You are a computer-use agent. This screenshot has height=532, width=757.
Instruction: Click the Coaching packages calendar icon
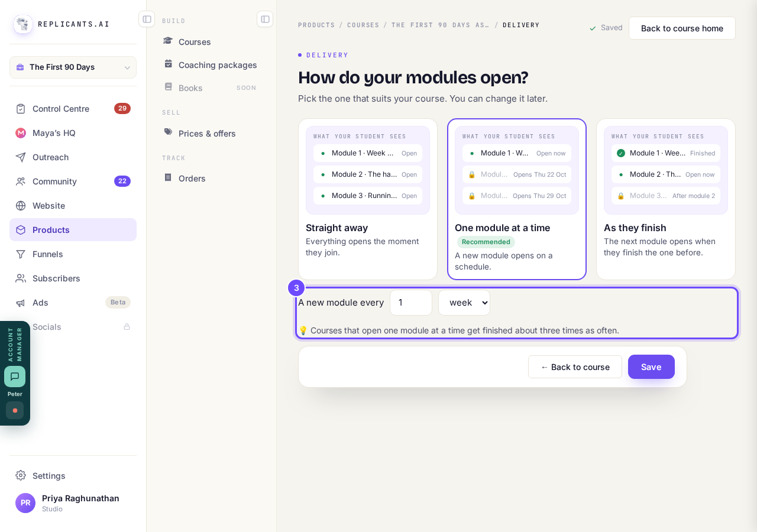[x=169, y=64]
